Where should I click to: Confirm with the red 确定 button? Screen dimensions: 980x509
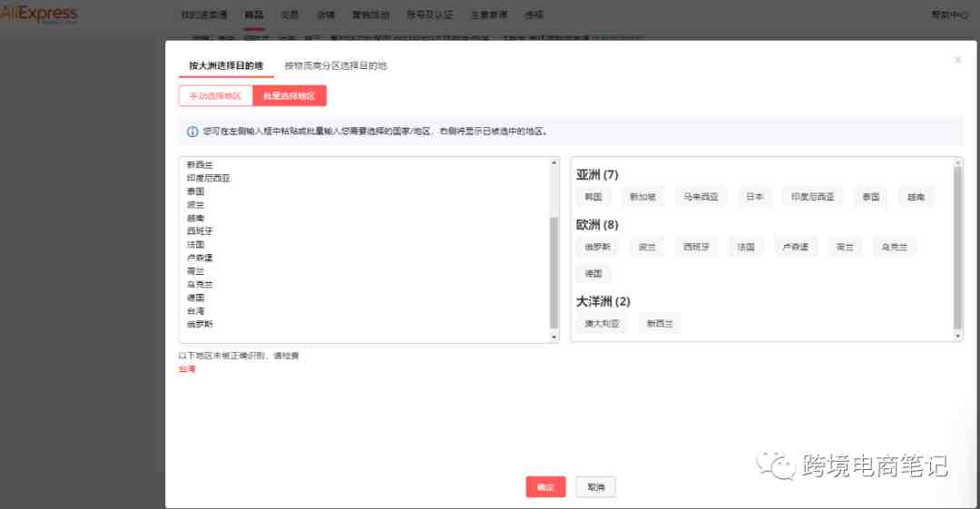point(545,486)
